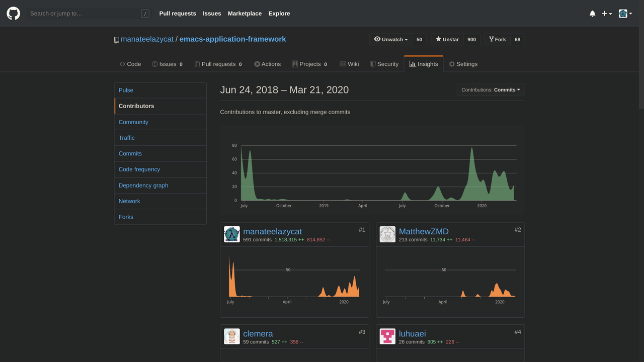
Task: Open manateelazycat owner profile link
Action: coord(147,39)
